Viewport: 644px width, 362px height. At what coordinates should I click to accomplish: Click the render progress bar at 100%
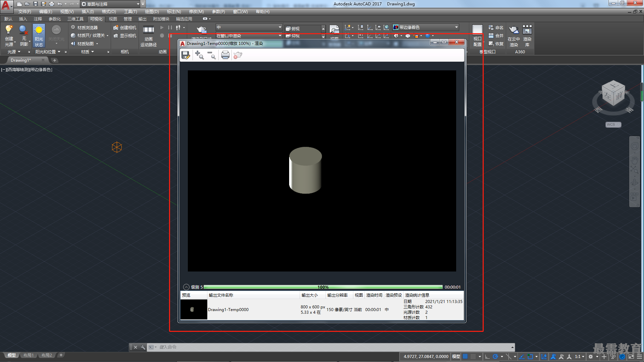pyautogui.click(x=323, y=287)
